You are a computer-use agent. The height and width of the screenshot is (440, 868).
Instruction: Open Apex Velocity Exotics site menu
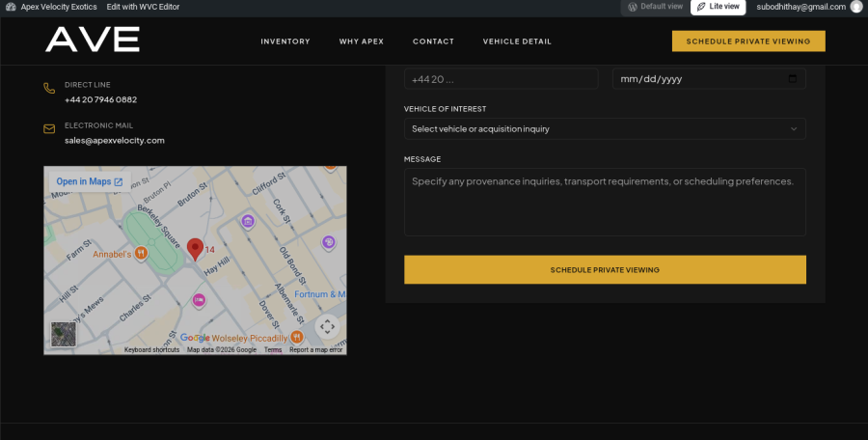pos(59,7)
